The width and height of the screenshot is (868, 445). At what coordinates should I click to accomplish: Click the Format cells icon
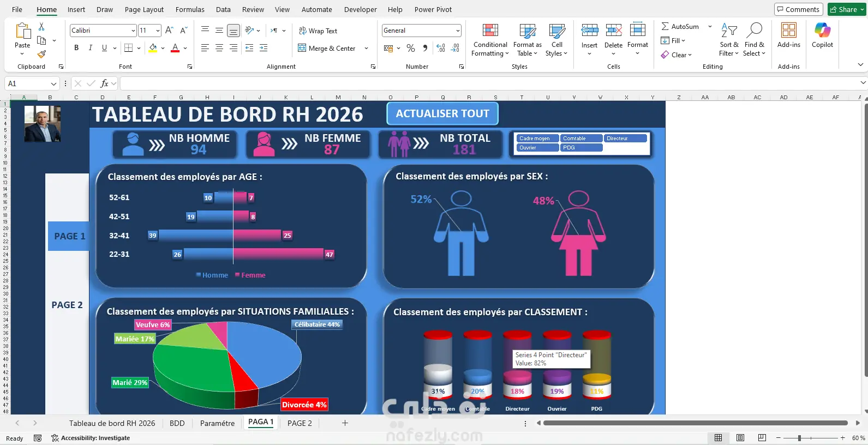[x=637, y=31]
